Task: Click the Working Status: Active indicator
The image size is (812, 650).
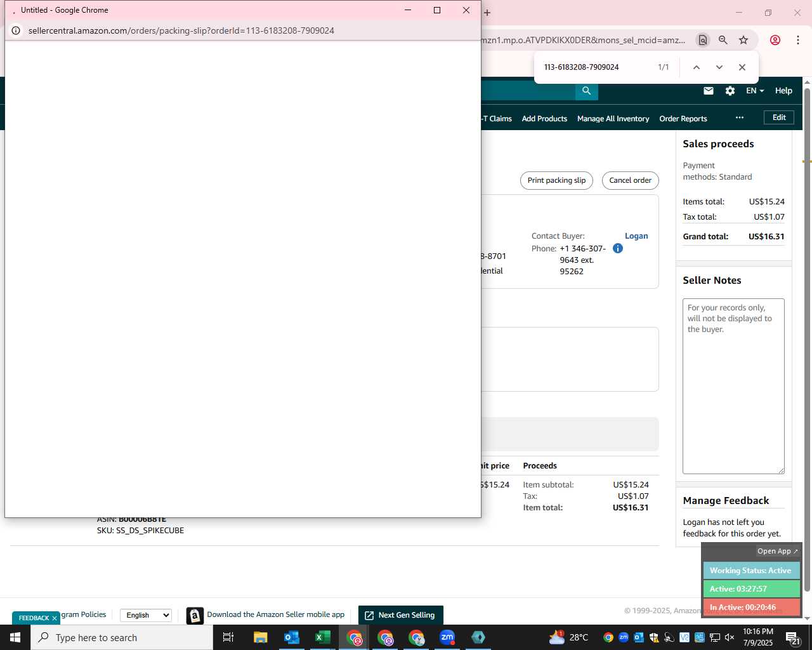Action: pyautogui.click(x=751, y=570)
